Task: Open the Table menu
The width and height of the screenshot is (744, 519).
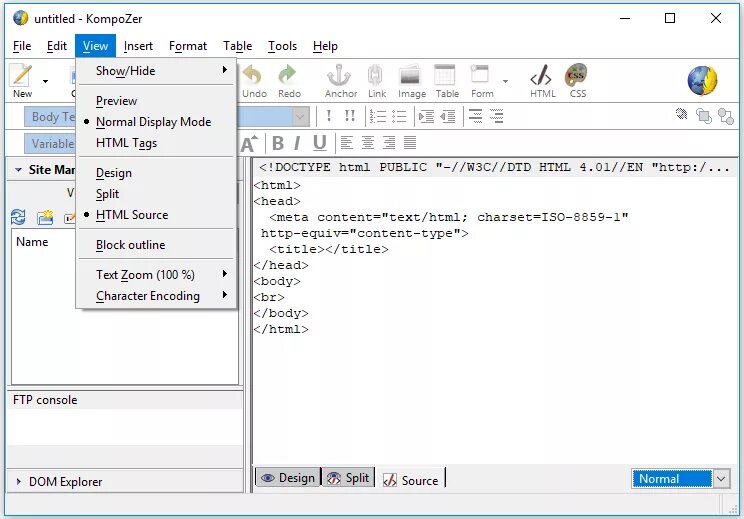Action: click(237, 46)
